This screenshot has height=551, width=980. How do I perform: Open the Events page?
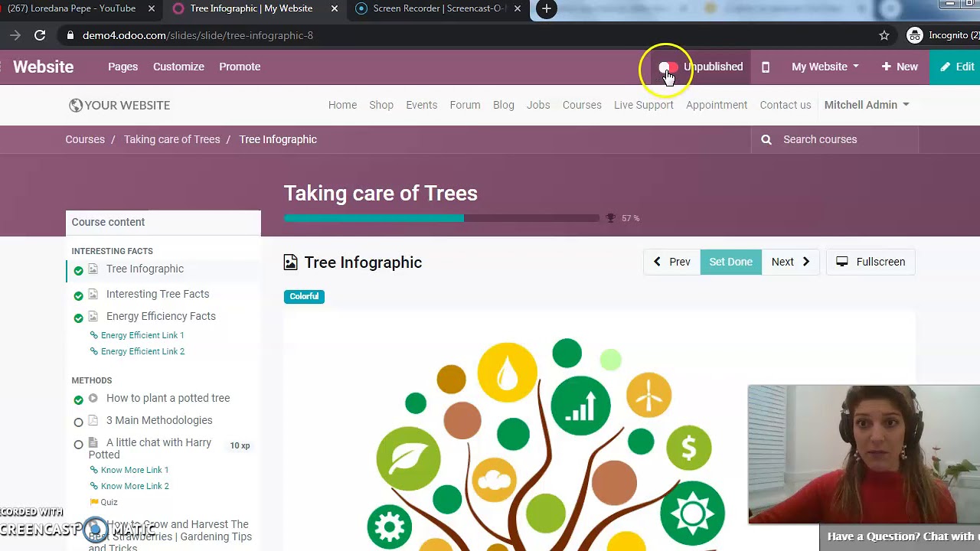pyautogui.click(x=422, y=105)
